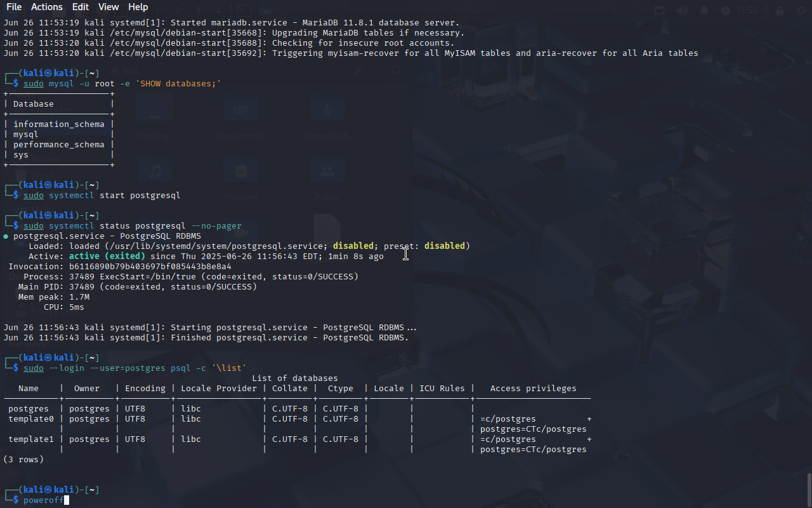This screenshot has height=508, width=812.
Task: Click 'Checking for insecure root accounts' line
Action: (x=229, y=43)
